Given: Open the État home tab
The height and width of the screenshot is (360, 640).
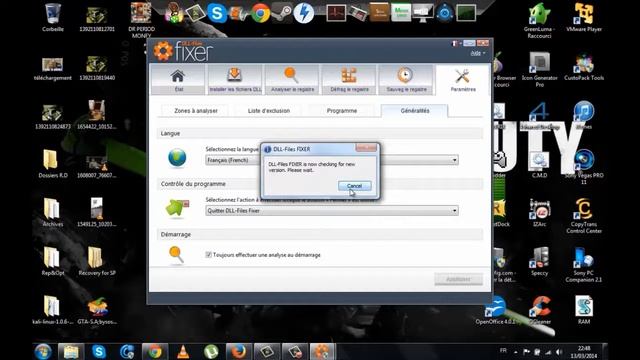Looking at the screenshot, I should point(178,79).
